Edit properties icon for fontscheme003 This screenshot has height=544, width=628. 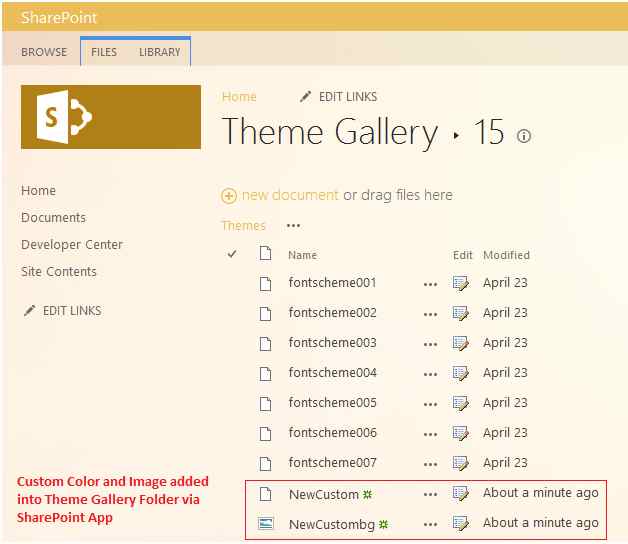[x=461, y=344]
